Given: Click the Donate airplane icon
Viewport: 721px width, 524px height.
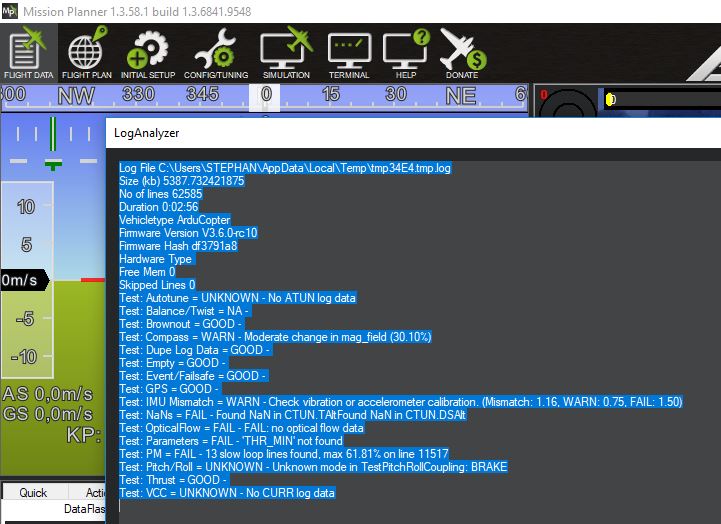Looking at the screenshot, I should click(x=462, y=53).
